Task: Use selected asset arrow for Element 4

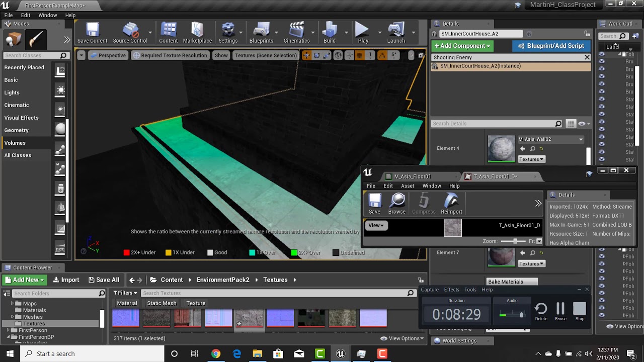Action: click(523, 149)
